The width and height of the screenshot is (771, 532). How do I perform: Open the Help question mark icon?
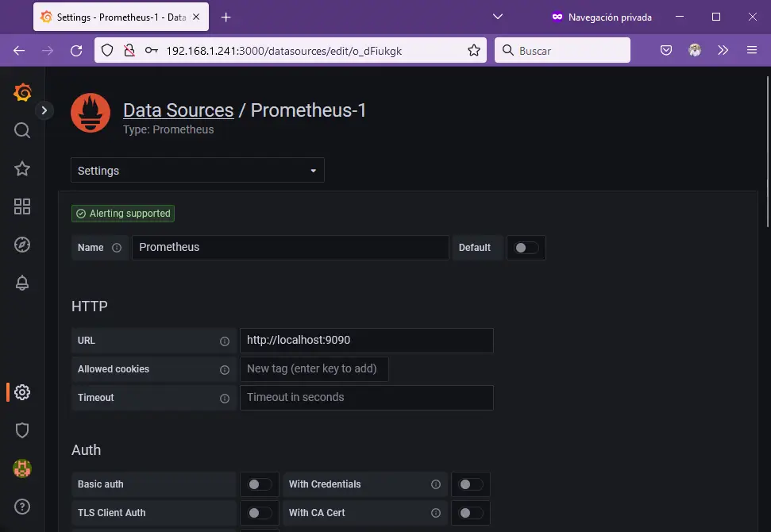(22, 507)
